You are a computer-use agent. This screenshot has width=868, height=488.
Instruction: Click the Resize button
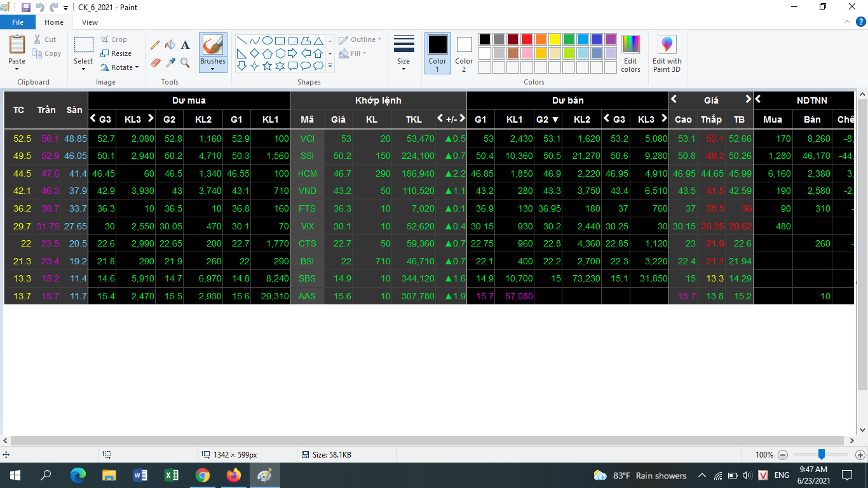pos(116,53)
